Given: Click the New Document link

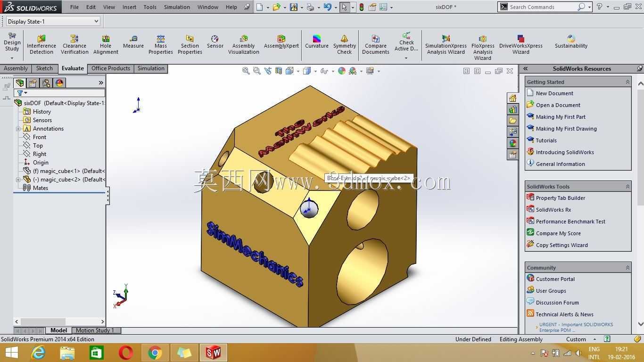Looking at the screenshot, I should pyautogui.click(x=554, y=93).
